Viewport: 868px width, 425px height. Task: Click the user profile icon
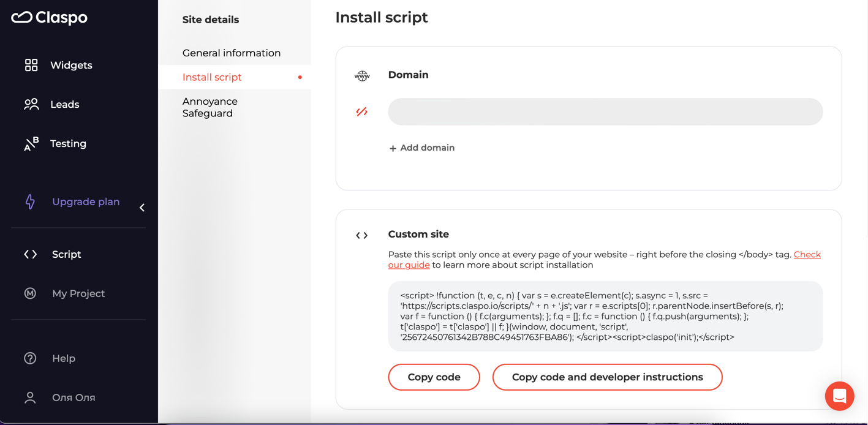pyautogui.click(x=30, y=397)
